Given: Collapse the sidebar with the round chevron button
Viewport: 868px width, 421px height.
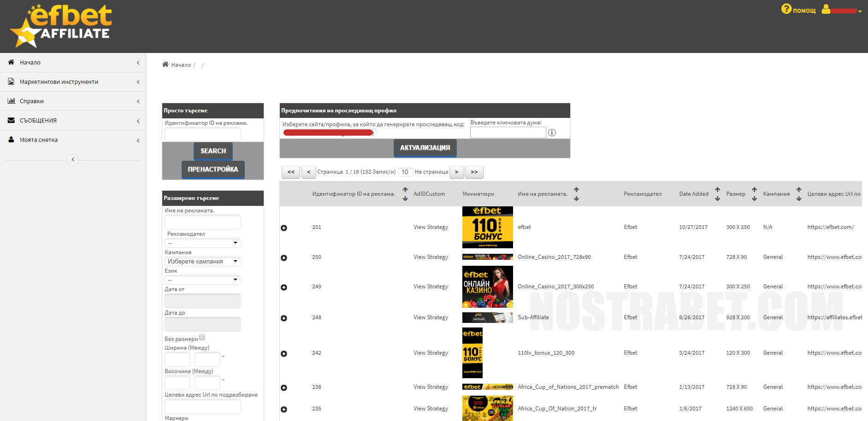Looking at the screenshot, I should coord(73,159).
